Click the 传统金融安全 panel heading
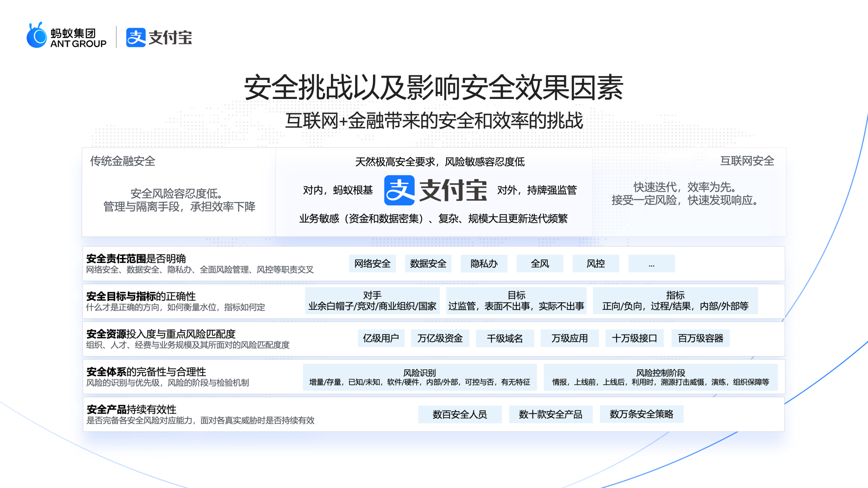The image size is (868, 488). click(122, 161)
